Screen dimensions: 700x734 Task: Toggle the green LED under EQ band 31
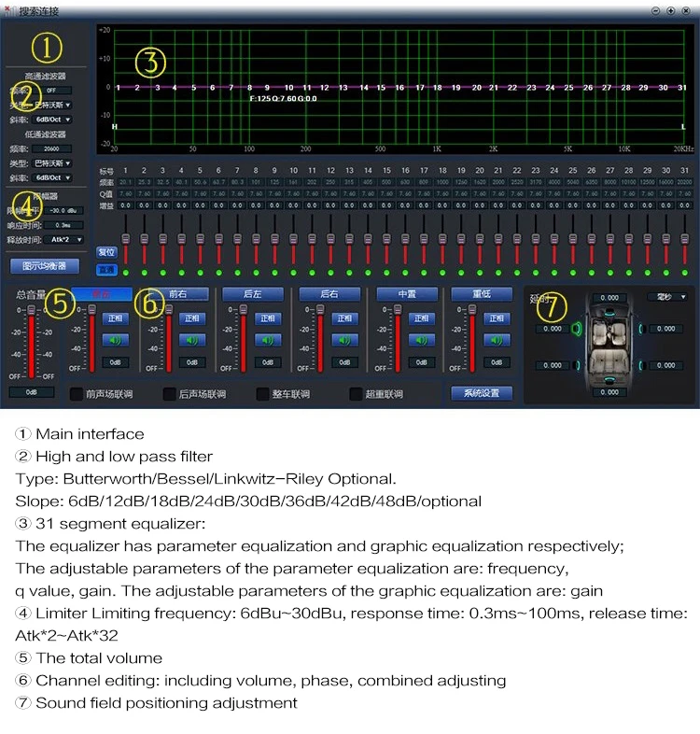coord(684,273)
